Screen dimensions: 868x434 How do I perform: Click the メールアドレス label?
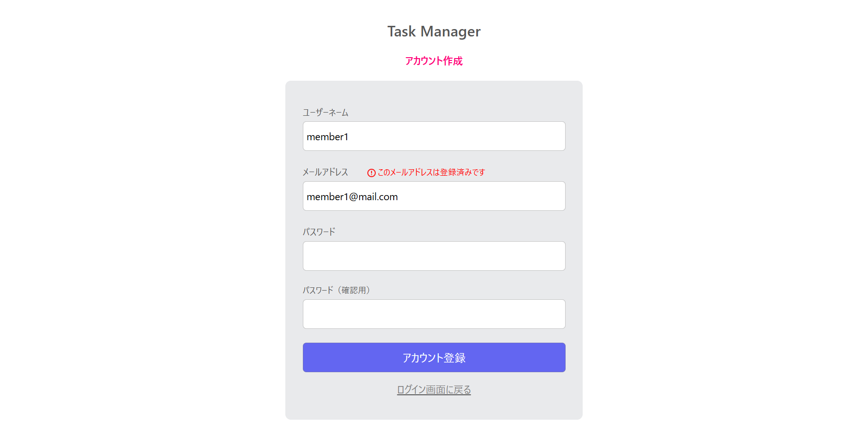pyautogui.click(x=325, y=172)
